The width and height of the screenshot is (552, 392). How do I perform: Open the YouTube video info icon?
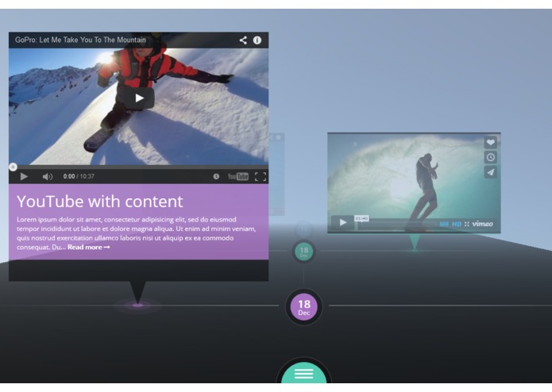tap(257, 40)
